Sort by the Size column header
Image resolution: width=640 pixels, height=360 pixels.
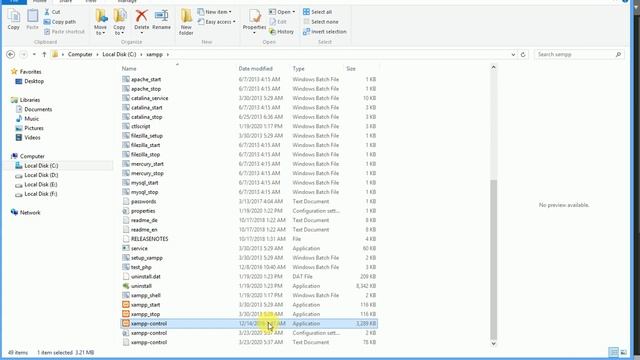tap(351, 69)
